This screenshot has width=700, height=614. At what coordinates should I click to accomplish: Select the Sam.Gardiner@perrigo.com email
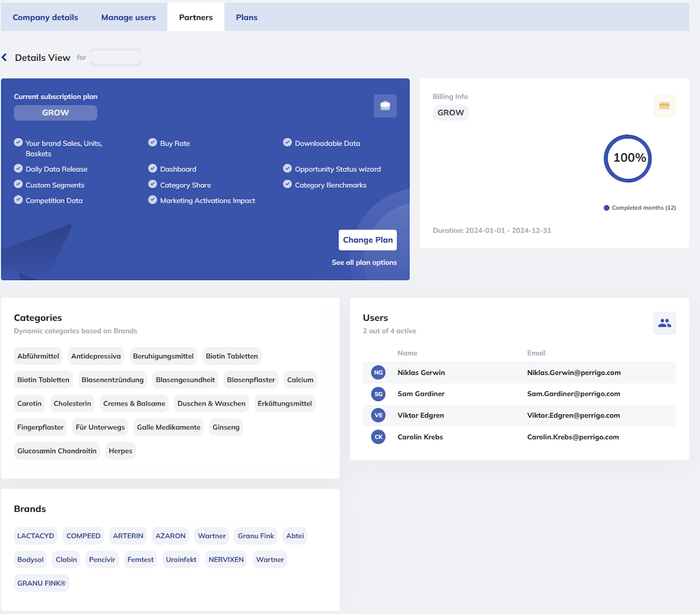tap(574, 394)
